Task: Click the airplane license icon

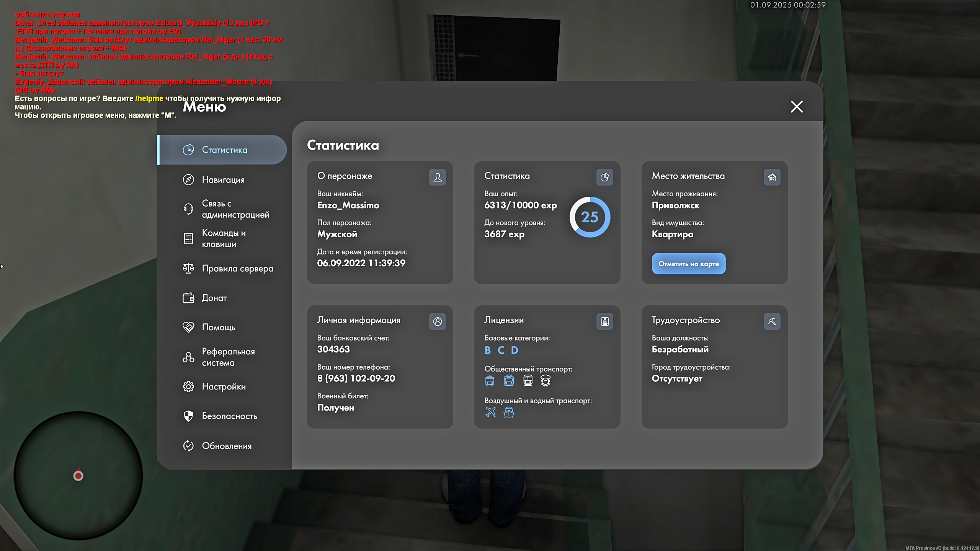Action: point(490,412)
